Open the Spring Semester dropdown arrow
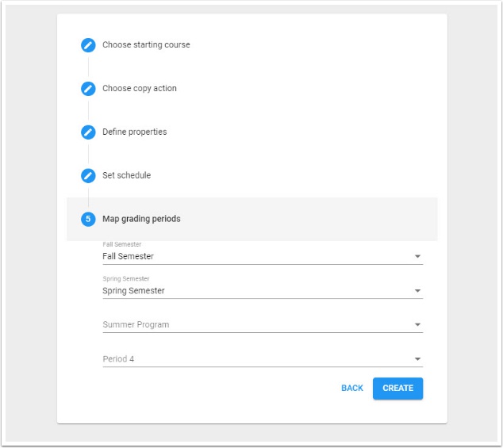 [417, 291]
